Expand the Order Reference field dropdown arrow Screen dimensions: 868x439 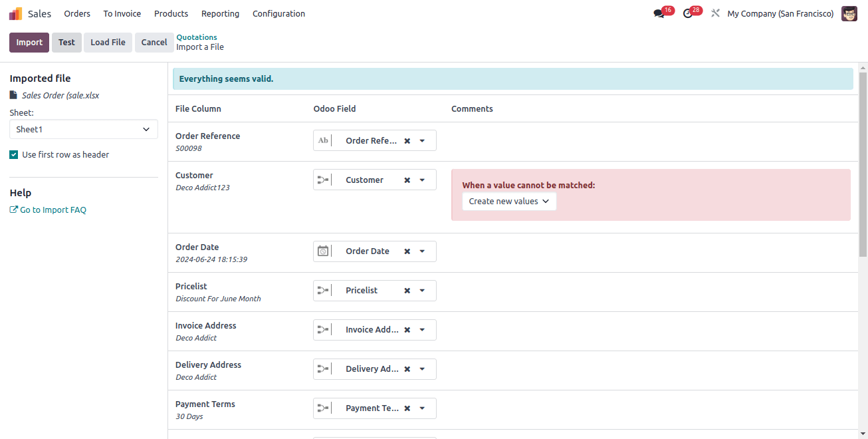(x=422, y=141)
